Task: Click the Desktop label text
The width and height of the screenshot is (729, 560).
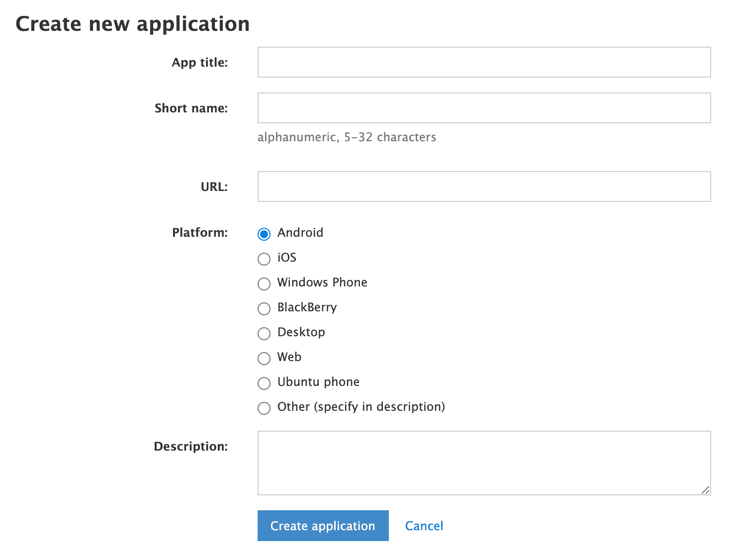Action: point(301,332)
